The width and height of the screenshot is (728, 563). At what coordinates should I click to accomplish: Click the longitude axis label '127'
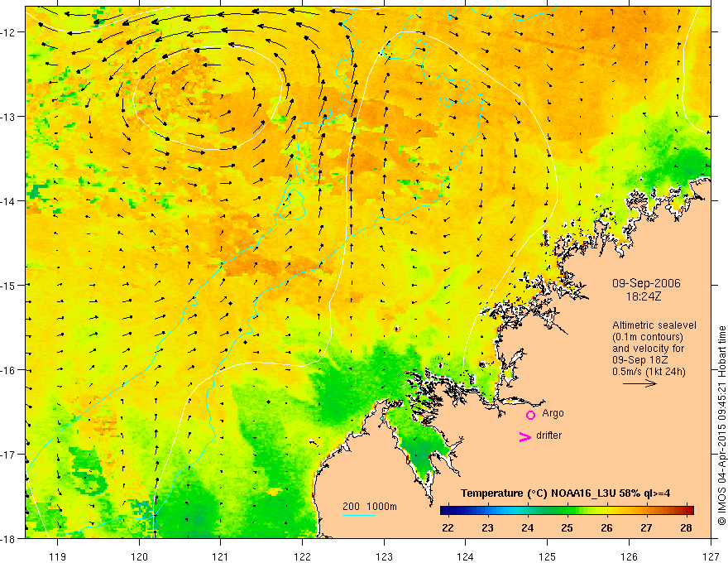pos(711,556)
